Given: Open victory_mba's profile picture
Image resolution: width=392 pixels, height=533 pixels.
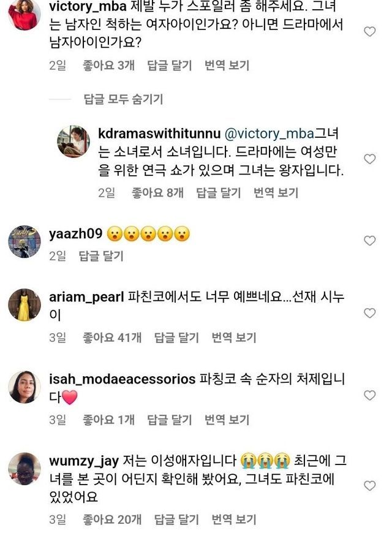Looking at the screenshot, I should (x=24, y=13).
